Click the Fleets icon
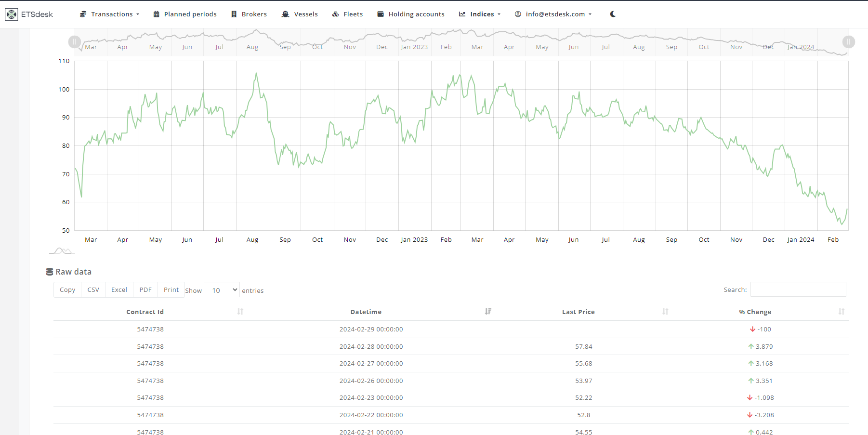Viewport: 868px width, 435px height. tap(336, 14)
